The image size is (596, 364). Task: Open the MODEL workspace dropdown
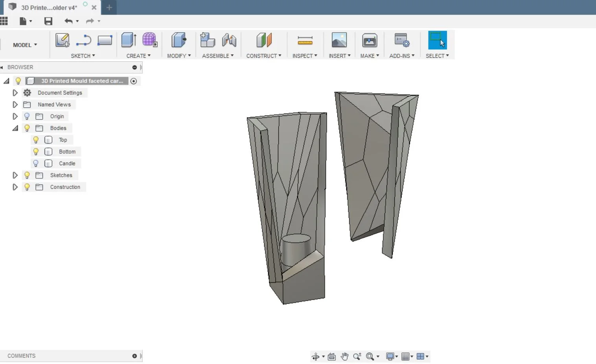24,45
